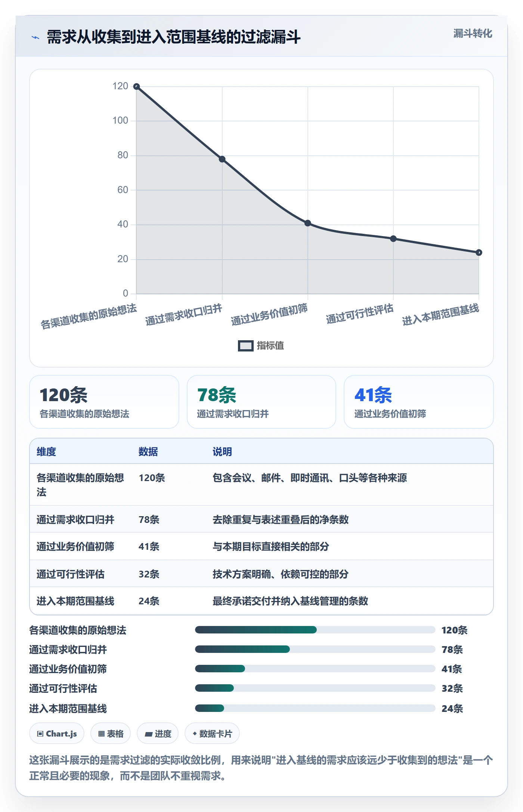This screenshot has height=812, width=523.
Task: Click the 表格 tag chip
Action: pyautogui.click(x=111, y=734)
